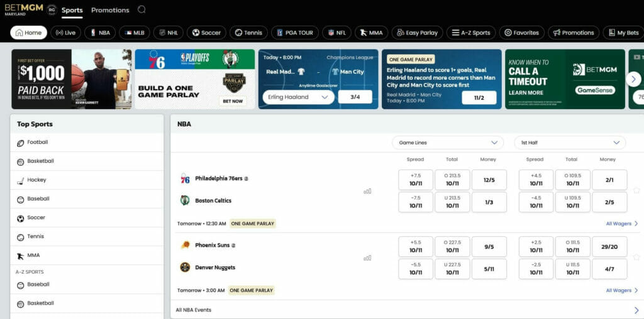Open the Easy Parlay pill

pos(418,33)
